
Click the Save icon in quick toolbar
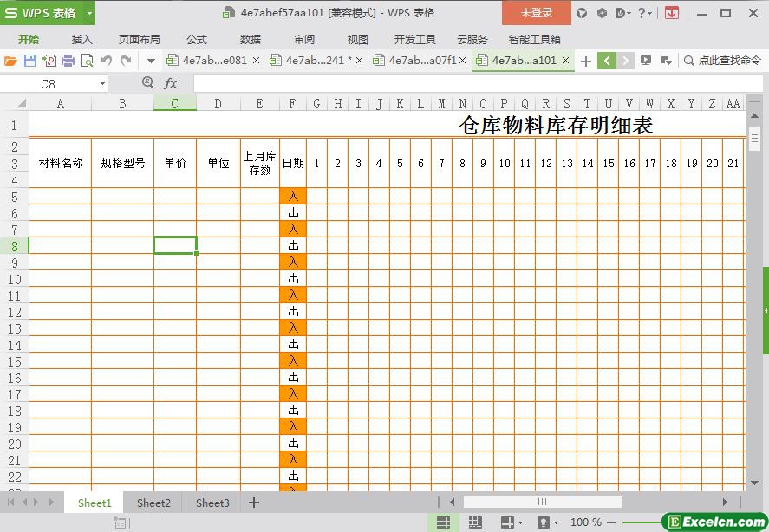point(29,61)
